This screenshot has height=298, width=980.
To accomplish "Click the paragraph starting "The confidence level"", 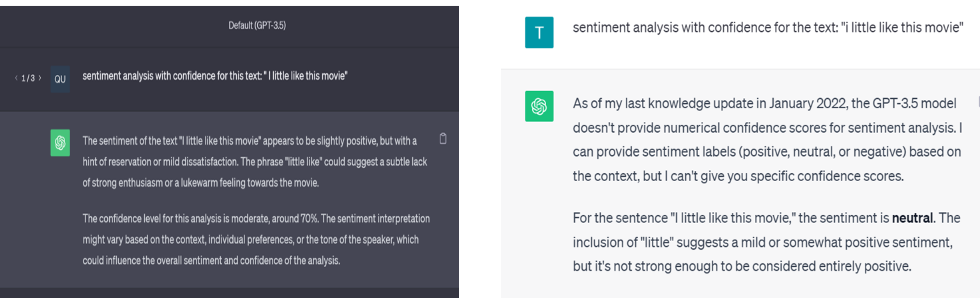I will click(x=256, y=239).
